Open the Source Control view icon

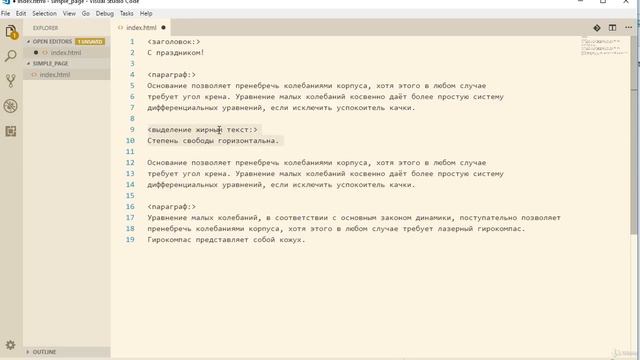11,81
